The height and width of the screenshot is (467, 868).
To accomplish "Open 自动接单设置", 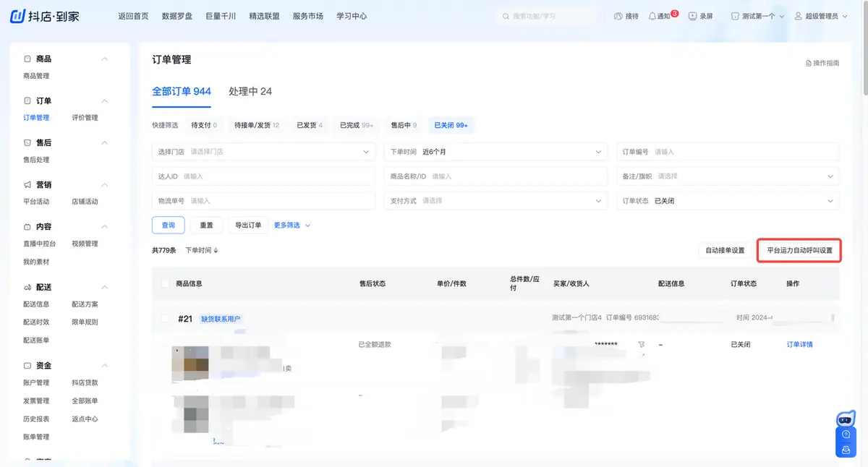I will 725,251.
